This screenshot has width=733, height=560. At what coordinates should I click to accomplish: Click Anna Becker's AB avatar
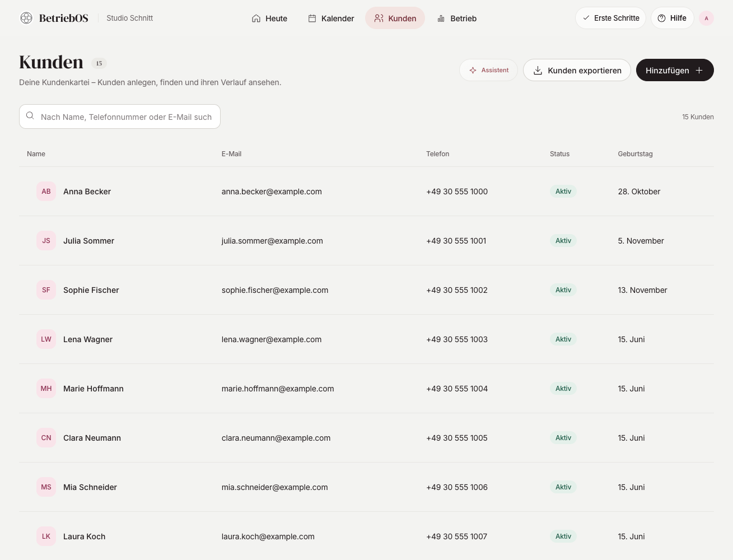point(46,192)
